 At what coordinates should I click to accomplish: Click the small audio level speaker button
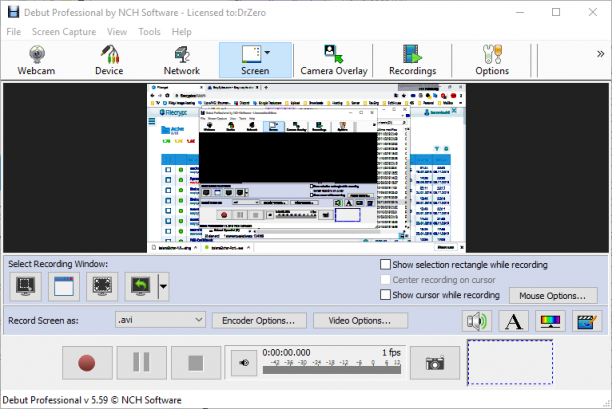[x=244, y=363]
